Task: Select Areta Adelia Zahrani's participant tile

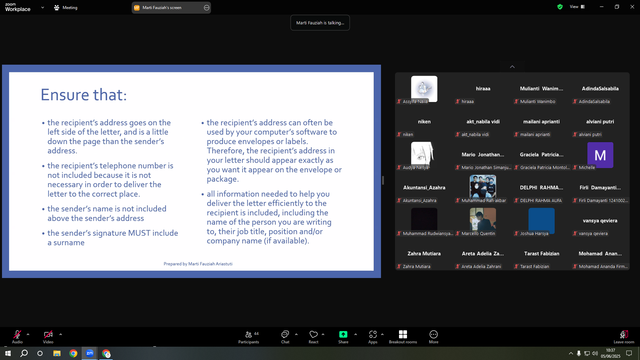Action: [x=483, y=254]
